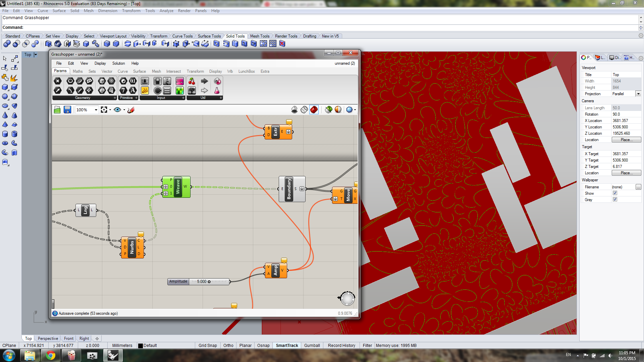Click the Filter status bar button
Screen dimensions: 644x362
point(367,346)
